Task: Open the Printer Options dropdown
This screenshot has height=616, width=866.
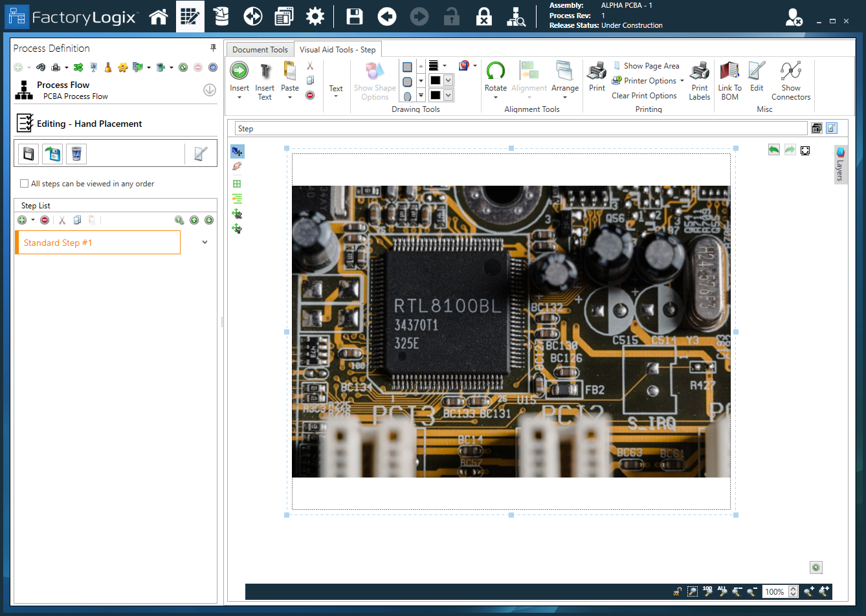Action: pyautogui.click(x=681, y=80)
